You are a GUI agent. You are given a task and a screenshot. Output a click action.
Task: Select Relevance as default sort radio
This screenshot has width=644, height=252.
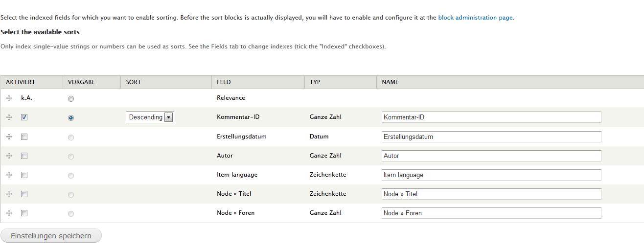click(x=71, y=99)
